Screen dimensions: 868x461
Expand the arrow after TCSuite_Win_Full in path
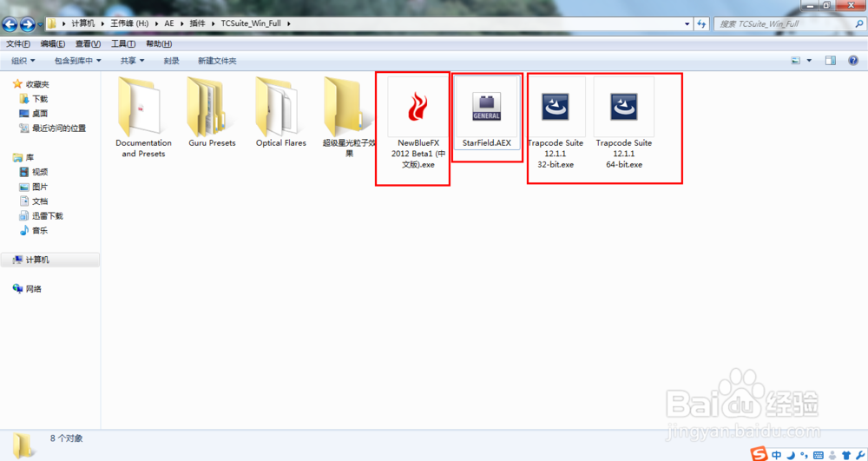pos(288,23)
